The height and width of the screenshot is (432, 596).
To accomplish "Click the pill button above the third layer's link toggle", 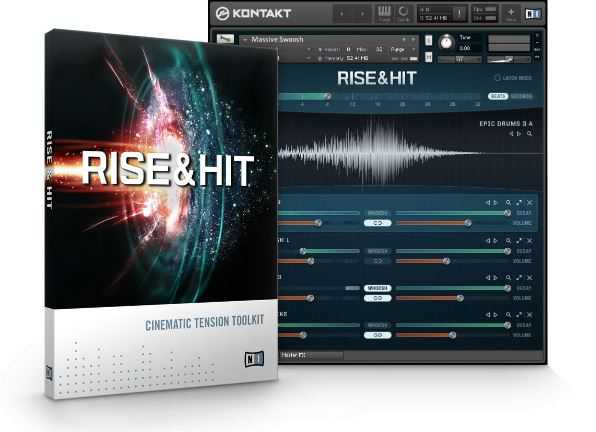I will (x=377, y=288).
